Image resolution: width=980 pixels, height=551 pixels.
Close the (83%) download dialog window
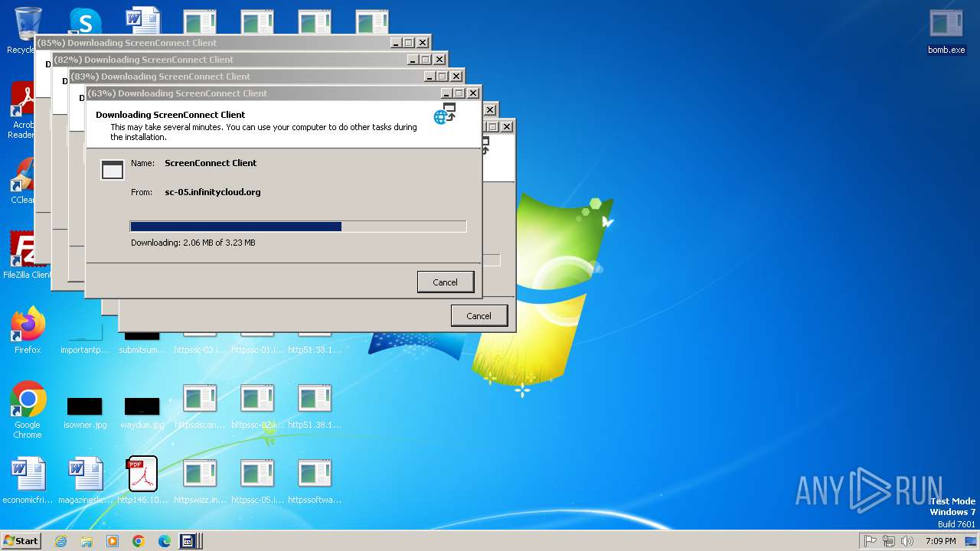(456, 77)
